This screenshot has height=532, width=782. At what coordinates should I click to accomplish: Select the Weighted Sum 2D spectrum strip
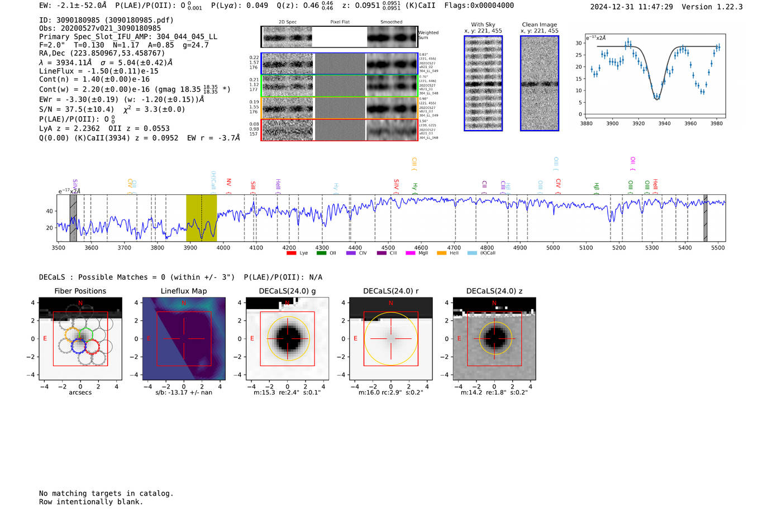click(339, 37)
